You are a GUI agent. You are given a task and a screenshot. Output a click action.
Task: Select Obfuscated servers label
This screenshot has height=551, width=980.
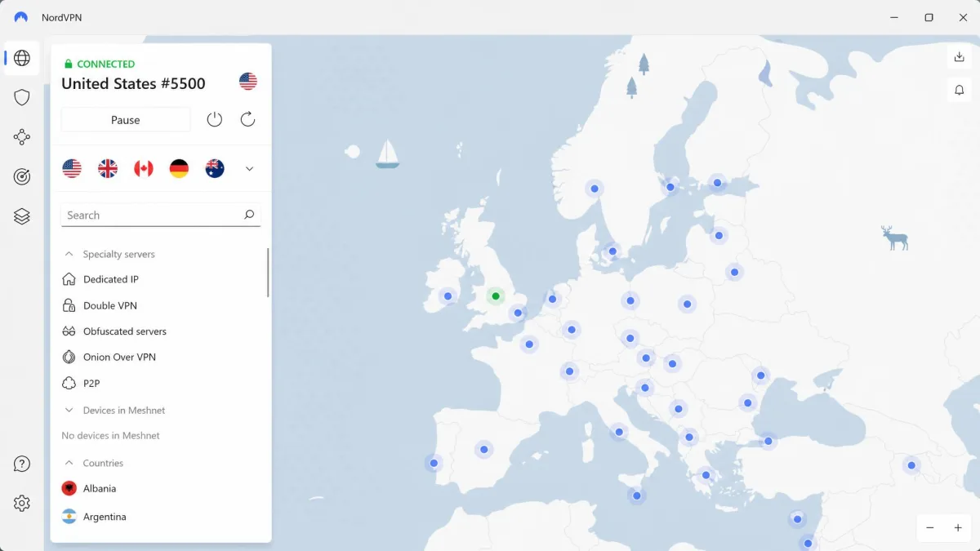125,331
